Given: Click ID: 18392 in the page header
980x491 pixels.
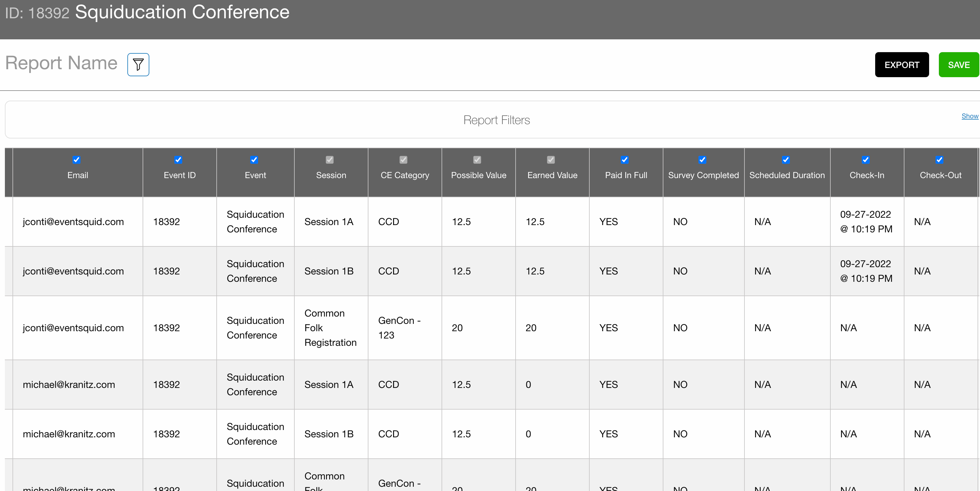Looking at the screenshot, I should [37, 13].
